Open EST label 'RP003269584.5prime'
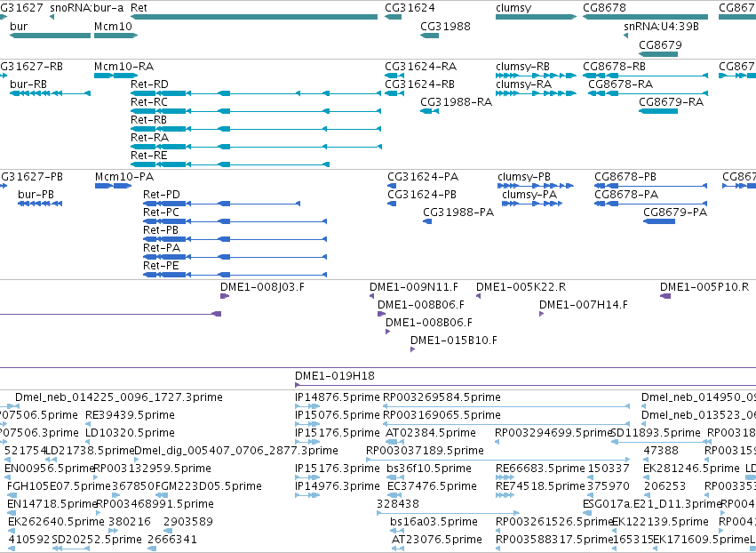Viewport: 756px width, 553px height. pos(442,397)
